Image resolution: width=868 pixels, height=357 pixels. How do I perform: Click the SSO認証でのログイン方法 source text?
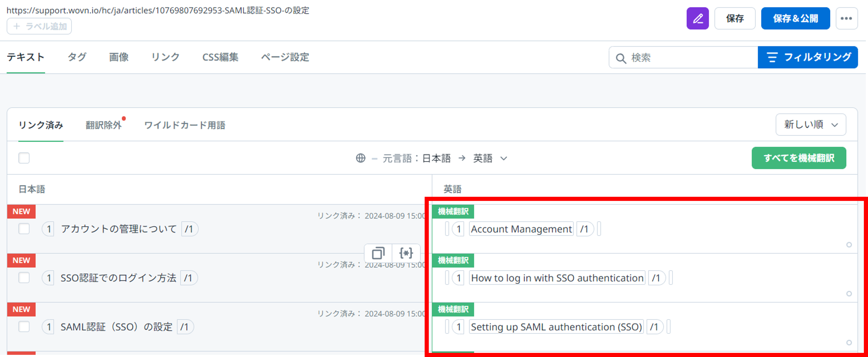(x=118, y=278)
